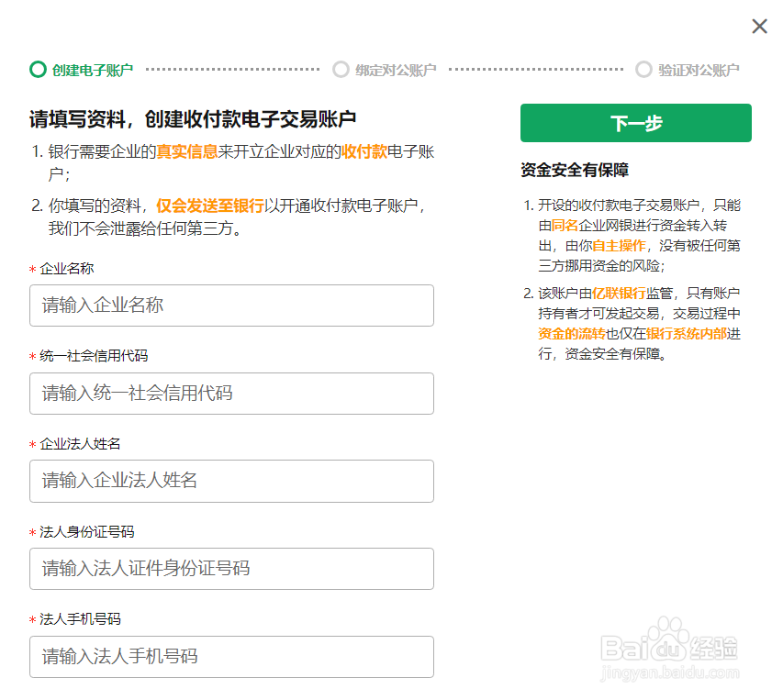Viewport: 783px width, 700px height.
Task: Click the orange 真实信息 highlighted text
Action: pyautogui.click(x=187, y=151)
